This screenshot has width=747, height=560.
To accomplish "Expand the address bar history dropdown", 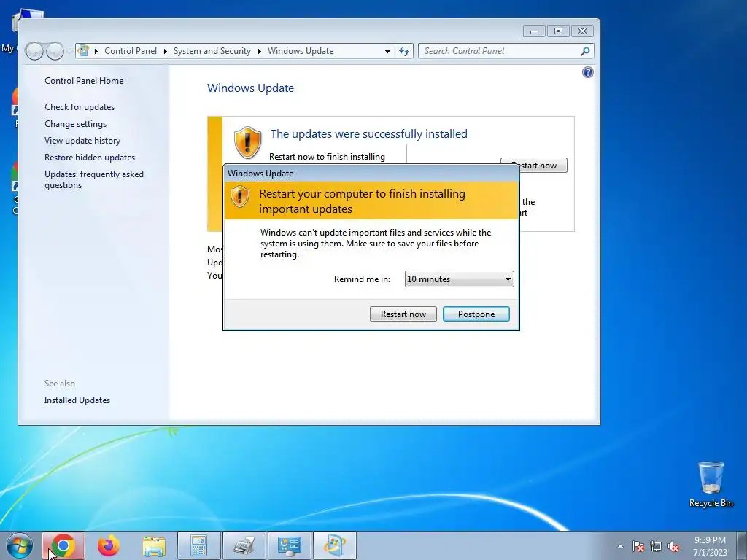I will [x=388, y=52].
